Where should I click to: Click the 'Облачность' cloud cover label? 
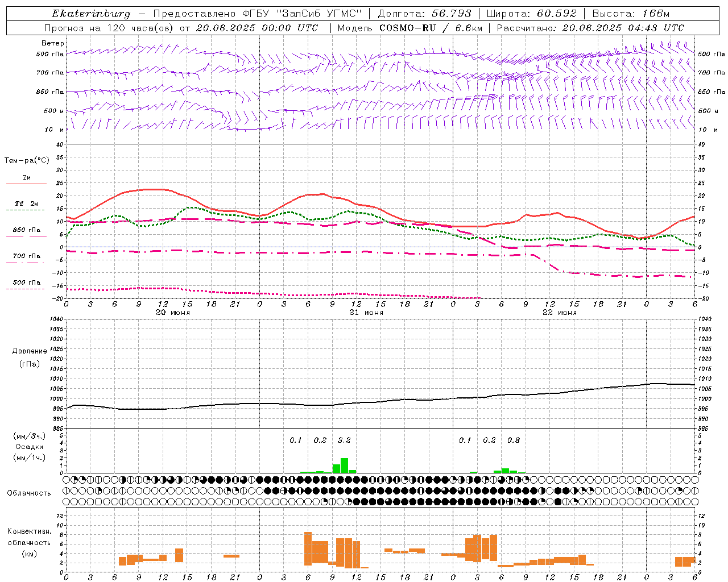click(x=29, y=493)
